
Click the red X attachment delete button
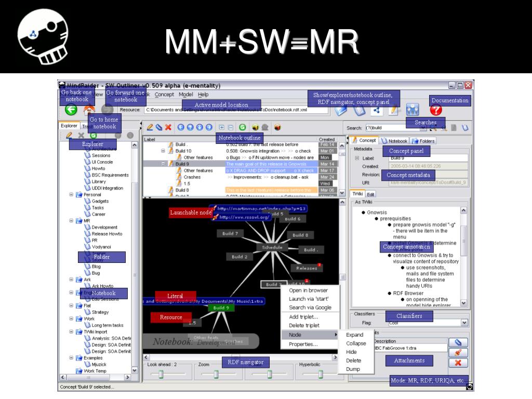[x=458, y=363]
